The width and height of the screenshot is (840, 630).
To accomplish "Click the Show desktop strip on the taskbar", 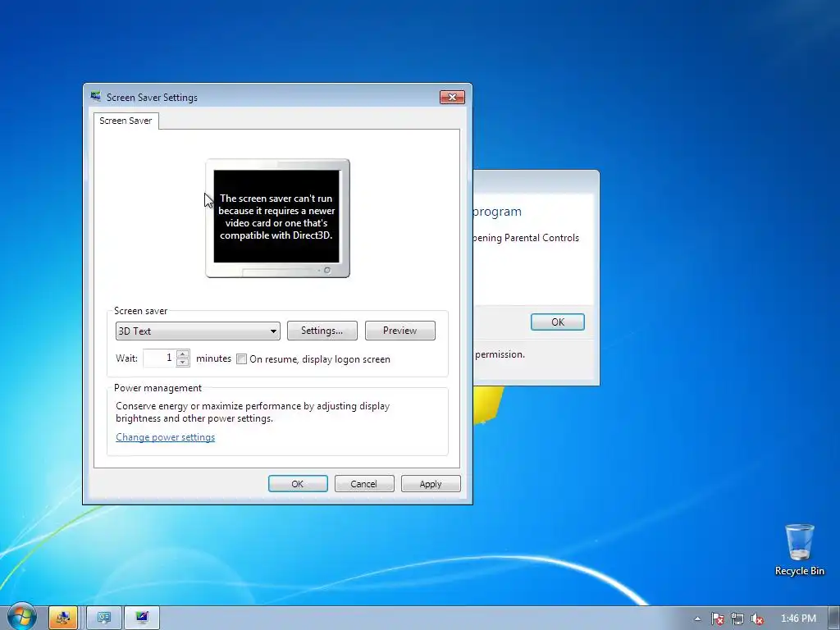I will (x=834, y=619).
